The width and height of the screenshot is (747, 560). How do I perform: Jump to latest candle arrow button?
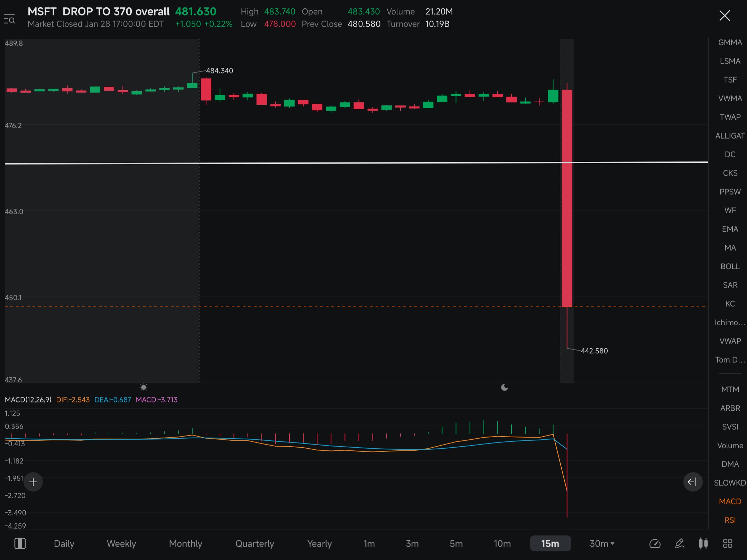point(692,482)
